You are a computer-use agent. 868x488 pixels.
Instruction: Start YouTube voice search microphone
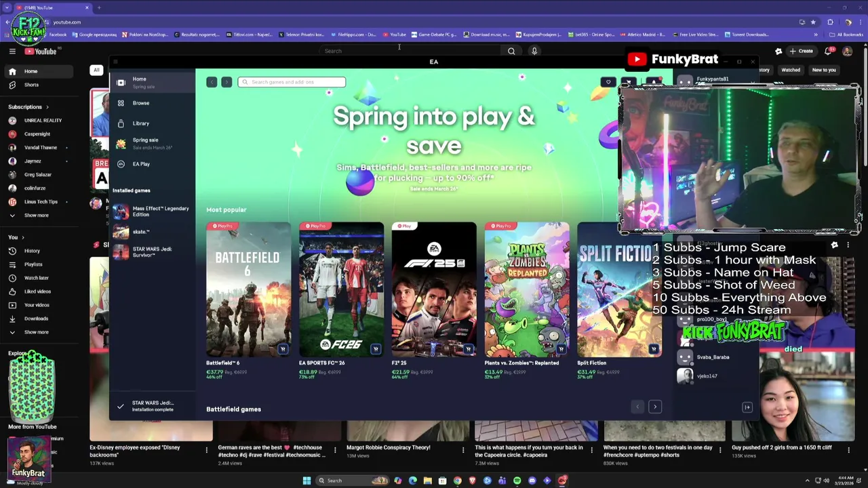click(x=534, y=51)
